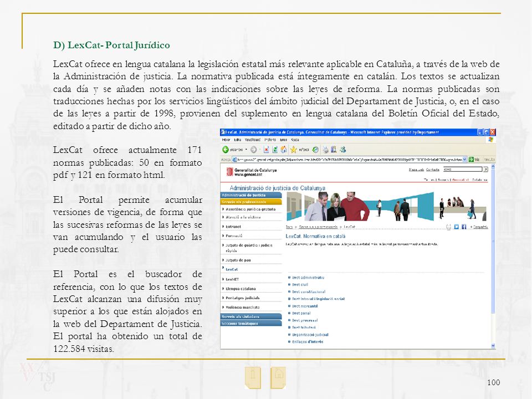This screenshot has width=532, height=399.
Task: Click the search submit arrow button
Action: [x=485, y=170]
